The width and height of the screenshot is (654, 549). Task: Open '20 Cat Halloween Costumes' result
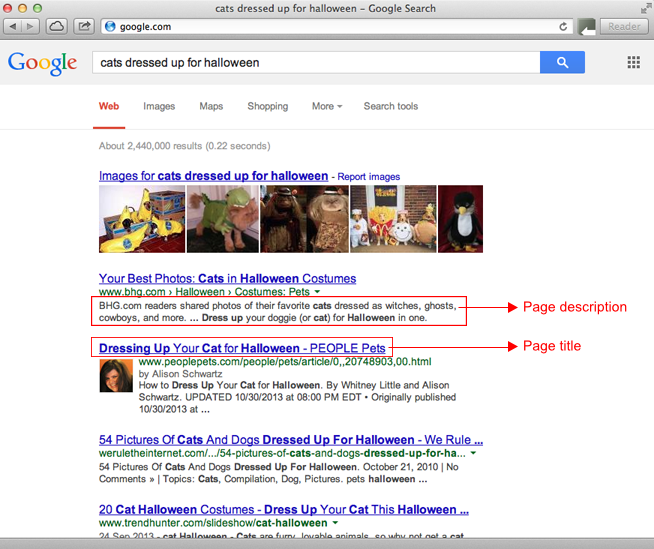click(x=284, y=509)
